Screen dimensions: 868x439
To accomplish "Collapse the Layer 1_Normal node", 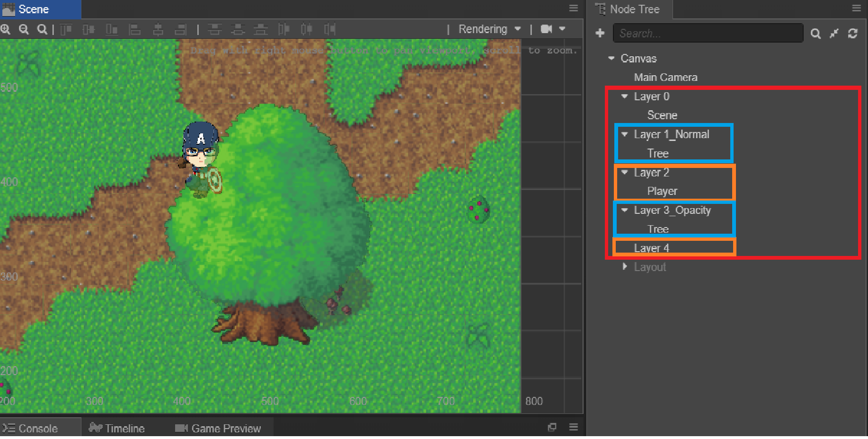I will pyautogui.click(x=625, y=134).
